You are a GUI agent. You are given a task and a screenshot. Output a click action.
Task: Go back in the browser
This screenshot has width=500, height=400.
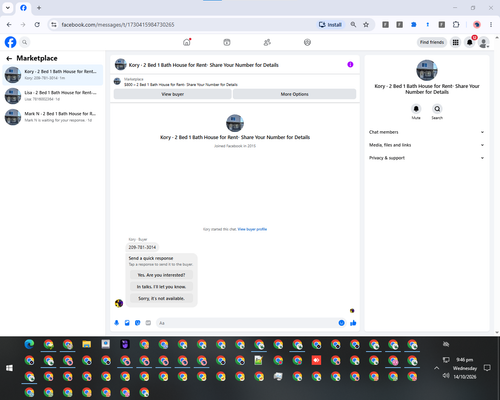9,25
